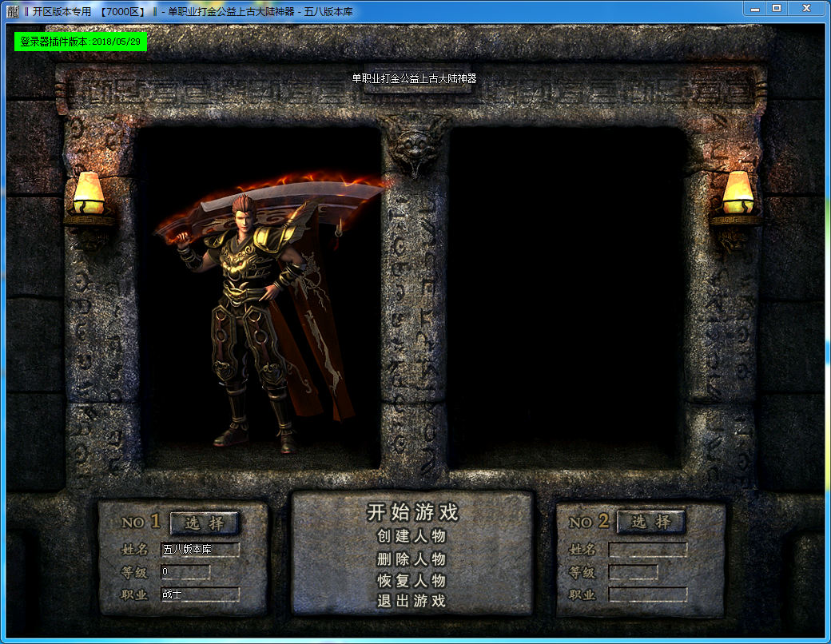
Task: Click 创建人物 to create a character
Action: [412, 536]
